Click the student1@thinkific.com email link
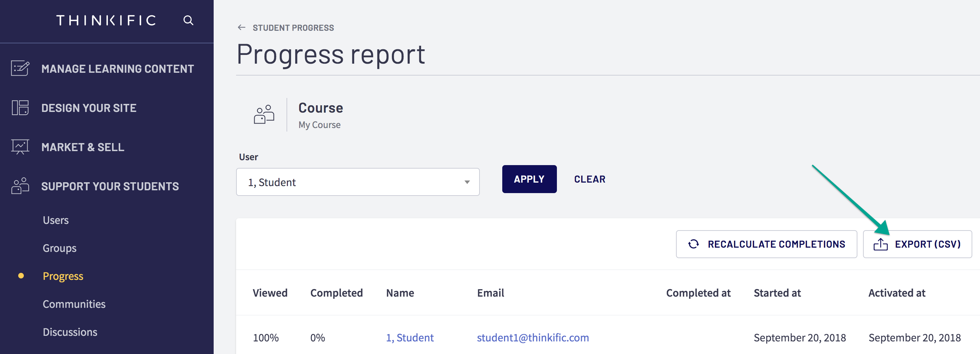This screenshot has height=354, width=980. pos(533,338)
